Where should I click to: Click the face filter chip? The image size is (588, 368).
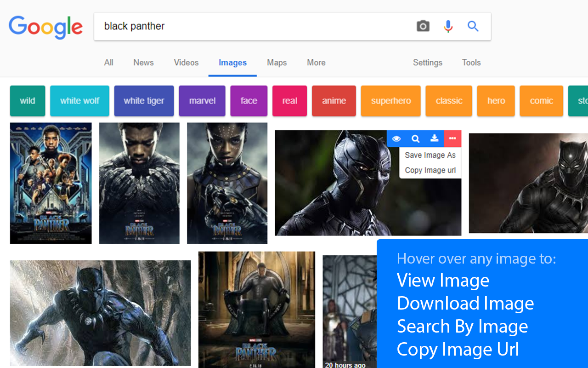coord(249,101)
